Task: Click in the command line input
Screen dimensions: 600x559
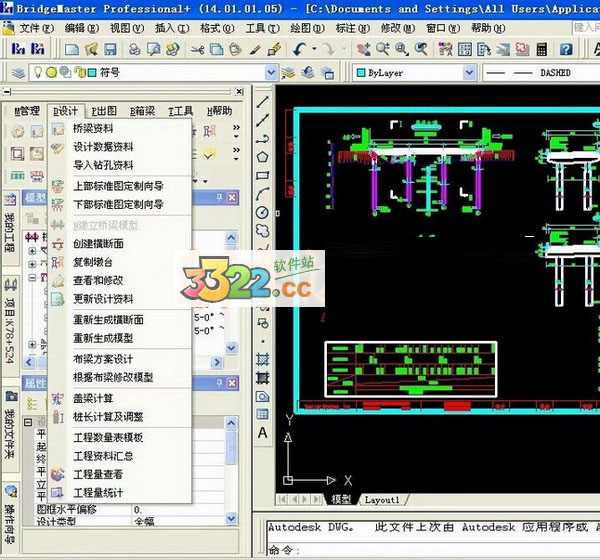Action: click(x=432, y=550)
